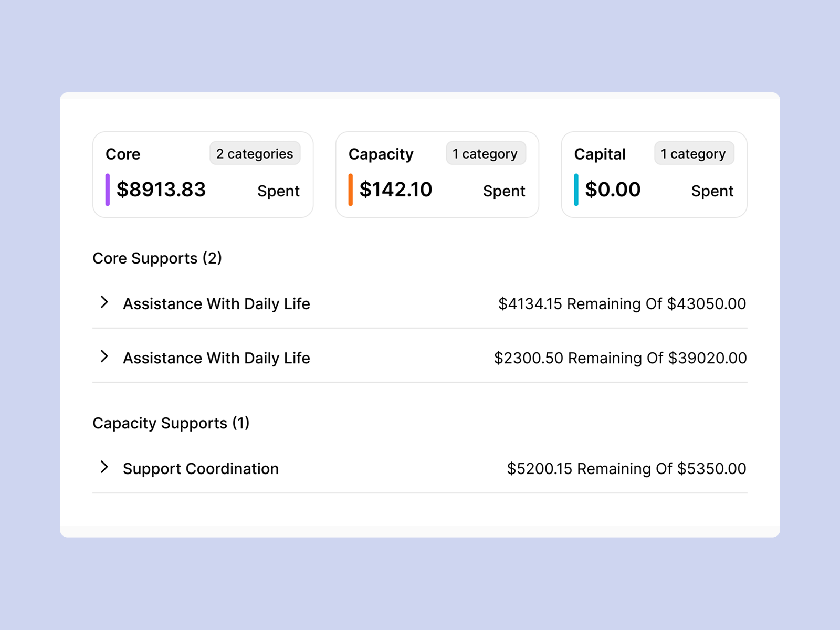
Task: Click the $8913.83 spent amount
Action: pyautogui.click(x=161, y=190)
